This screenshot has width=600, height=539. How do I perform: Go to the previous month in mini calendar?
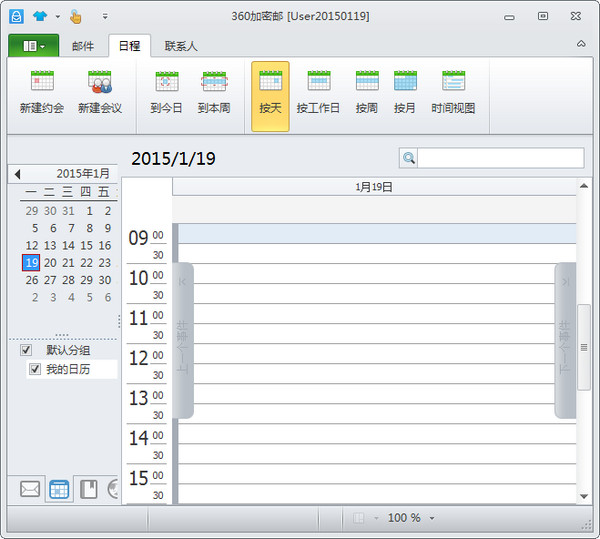(x=17, y=174)
